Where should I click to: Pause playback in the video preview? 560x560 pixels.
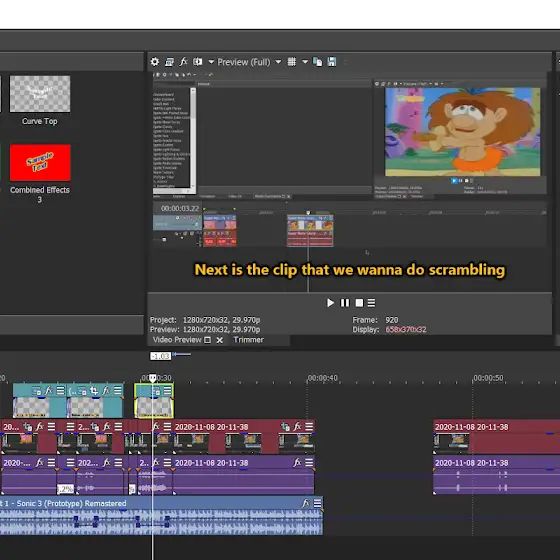click(345, 303)
